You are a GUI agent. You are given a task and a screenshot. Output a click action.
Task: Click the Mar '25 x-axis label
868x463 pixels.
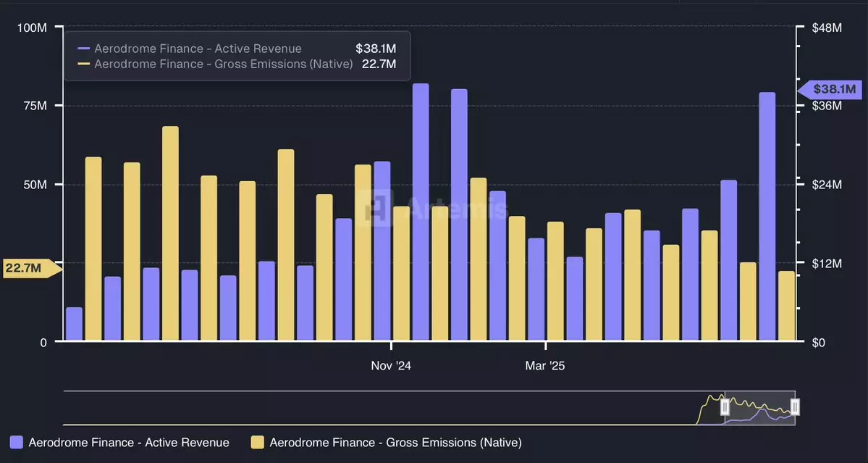[544, 366]
